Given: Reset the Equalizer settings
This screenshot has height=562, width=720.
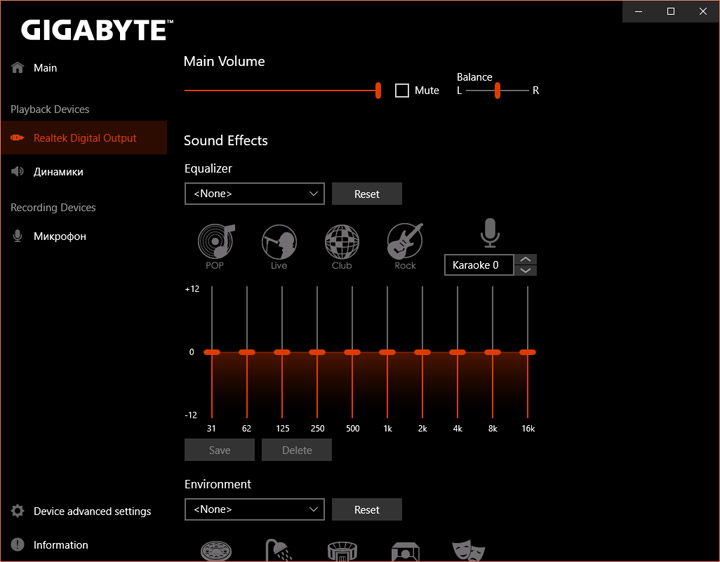Looking at the screenshot, I should tap(367, 194).
